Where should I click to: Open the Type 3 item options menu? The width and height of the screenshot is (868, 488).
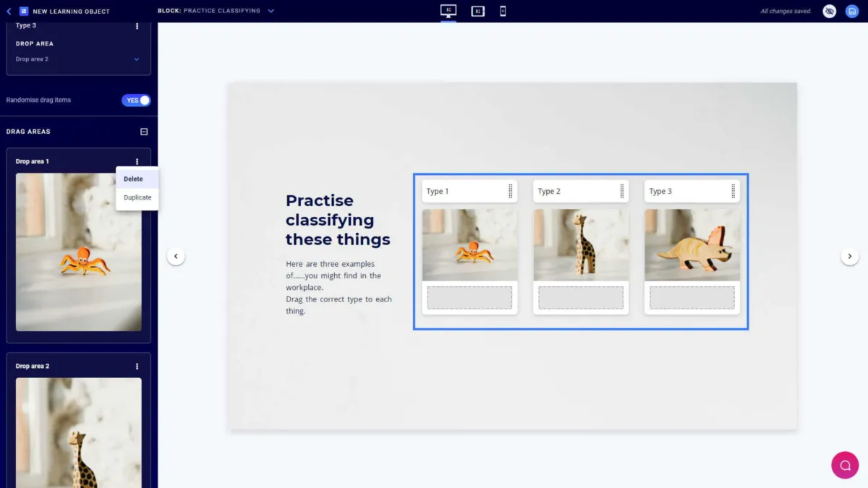pos(137,26)
